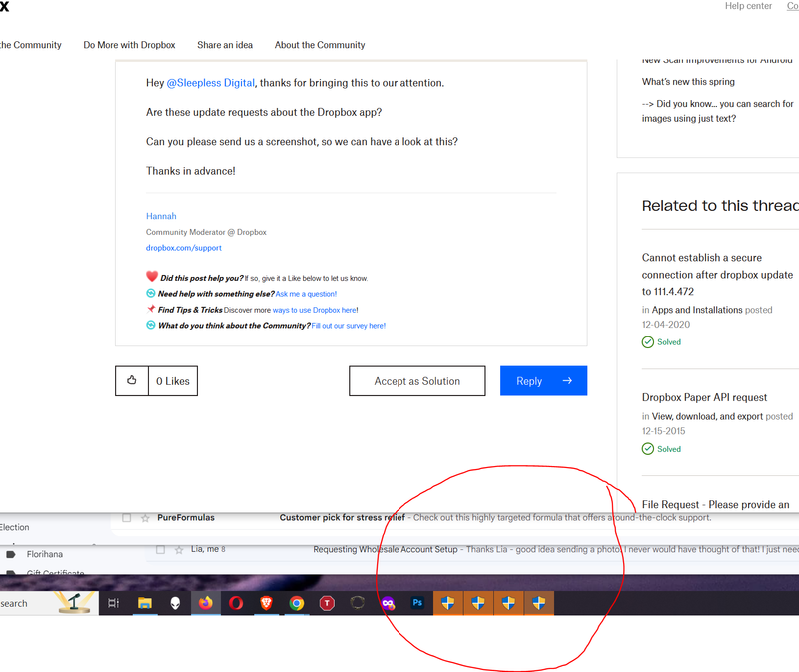Click the Ask me a question! link
799x672 pixels.
(306, 294)
